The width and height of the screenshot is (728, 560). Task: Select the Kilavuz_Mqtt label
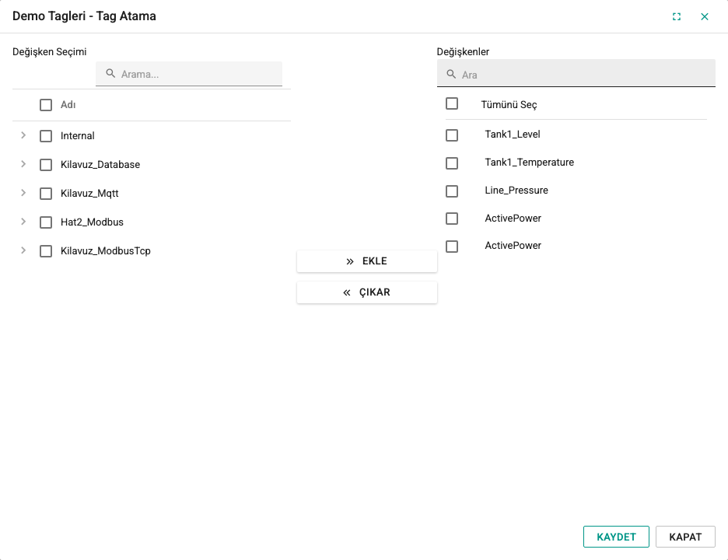(89, 194)
